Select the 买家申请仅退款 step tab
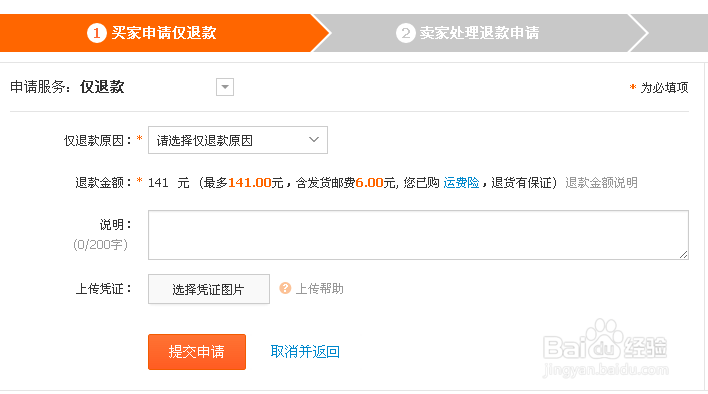The image size is (708, 394). click(164, 33)
